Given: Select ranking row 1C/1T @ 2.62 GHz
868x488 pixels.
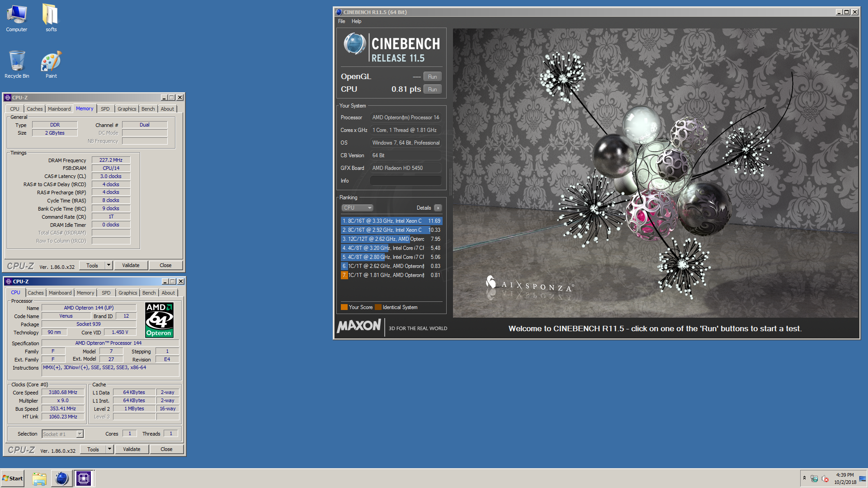Looking at the screenshot, I should (x=392, y=266).
